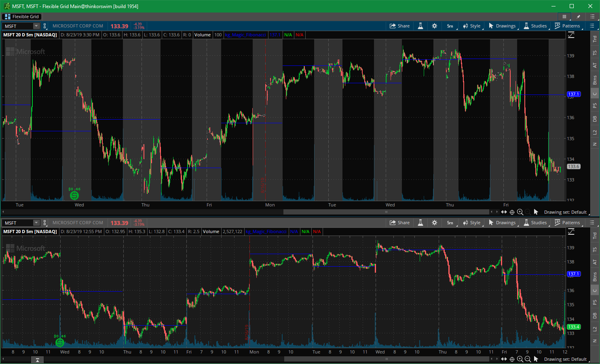Viewport: 600px width, 364px height.
Task: Click the zoom-in magnifier under the lower chart
Action: (520, 359)
